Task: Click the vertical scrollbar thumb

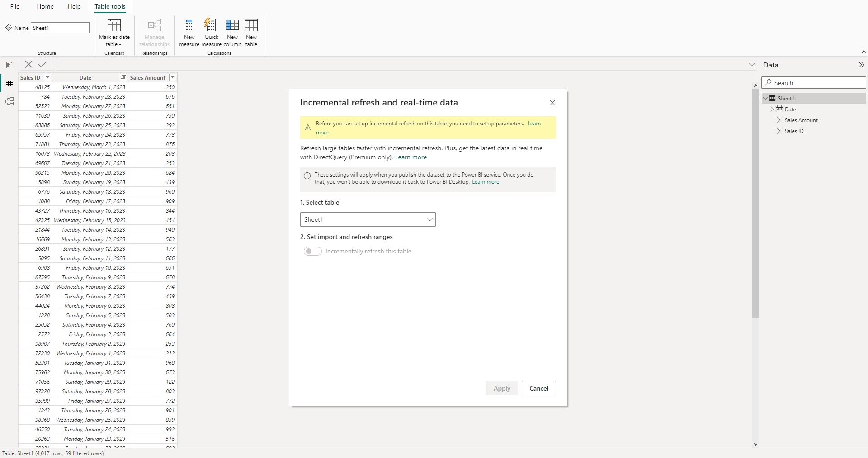Action: click(755, 204)
